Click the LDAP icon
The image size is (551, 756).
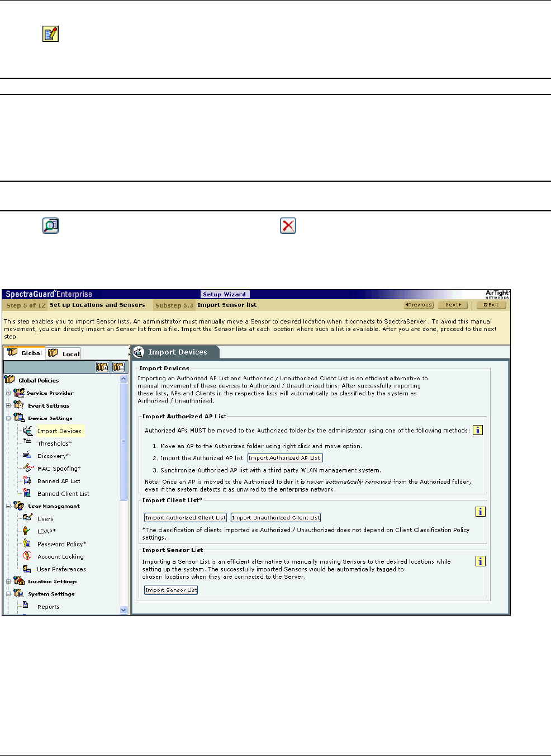point(26,531)
